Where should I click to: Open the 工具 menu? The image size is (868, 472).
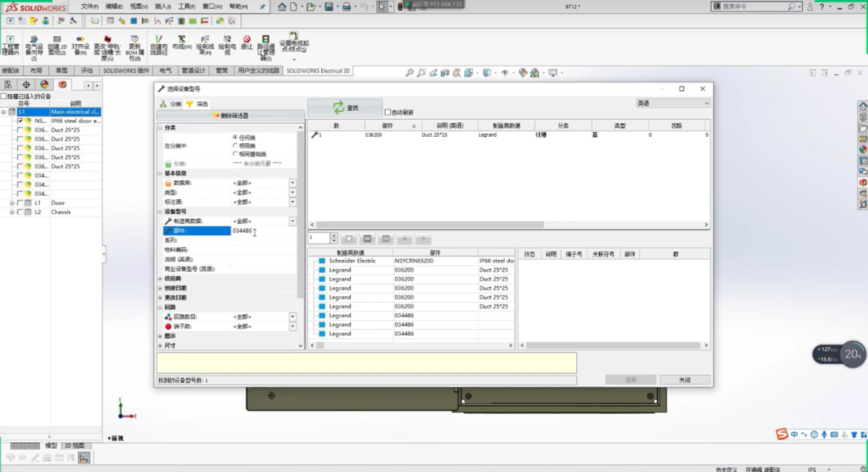[x=187, y=7]
